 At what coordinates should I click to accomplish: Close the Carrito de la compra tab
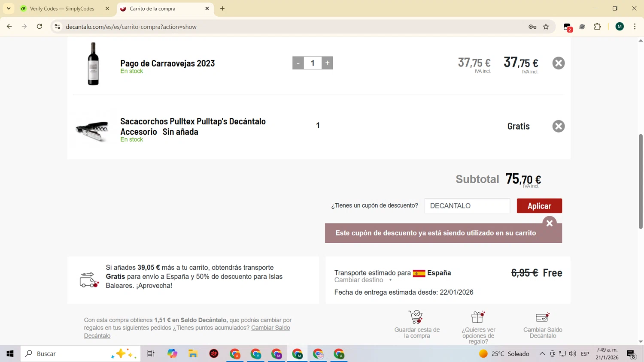[x=207, y=9]
